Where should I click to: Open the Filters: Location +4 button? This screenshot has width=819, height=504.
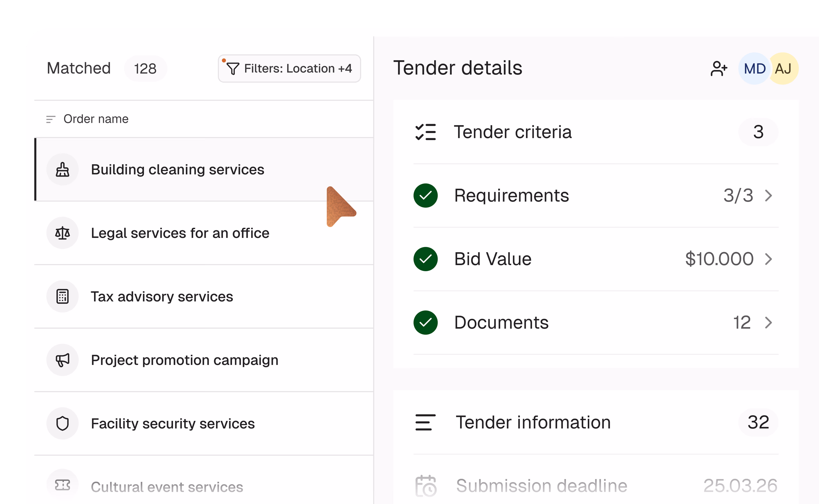(x=289, y=68)
